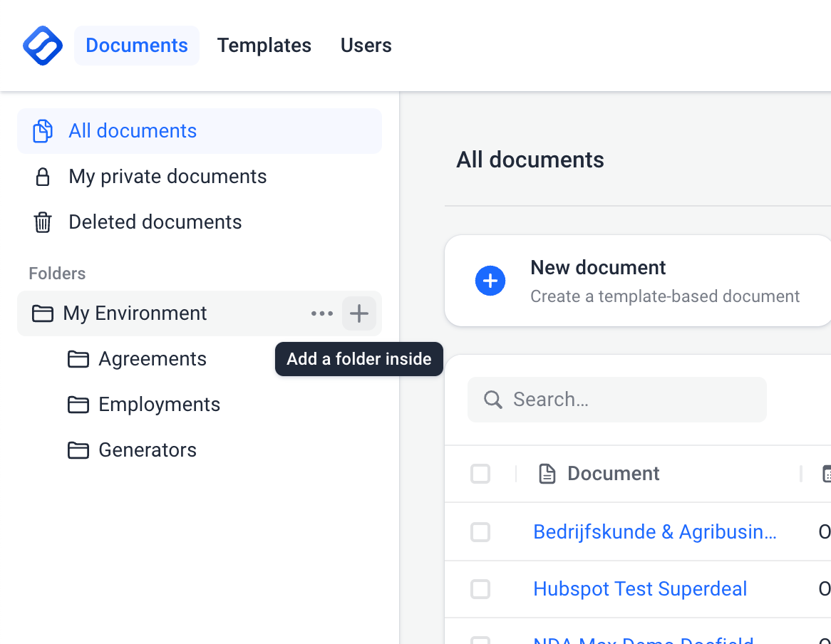Click the Document column file icon
Image resolution: width=831 pixels, height=644 pixels.
click(x=547, y=474)
